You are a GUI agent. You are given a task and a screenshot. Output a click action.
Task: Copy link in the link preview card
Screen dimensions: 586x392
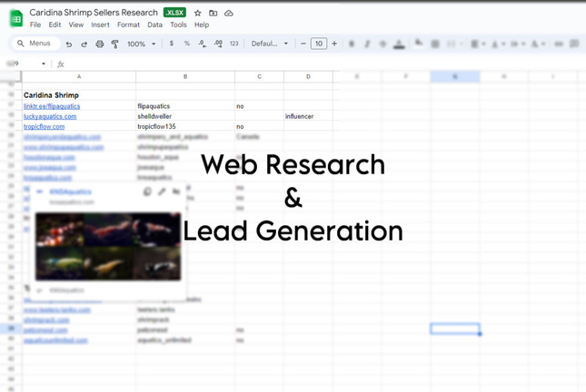(147, 191)
